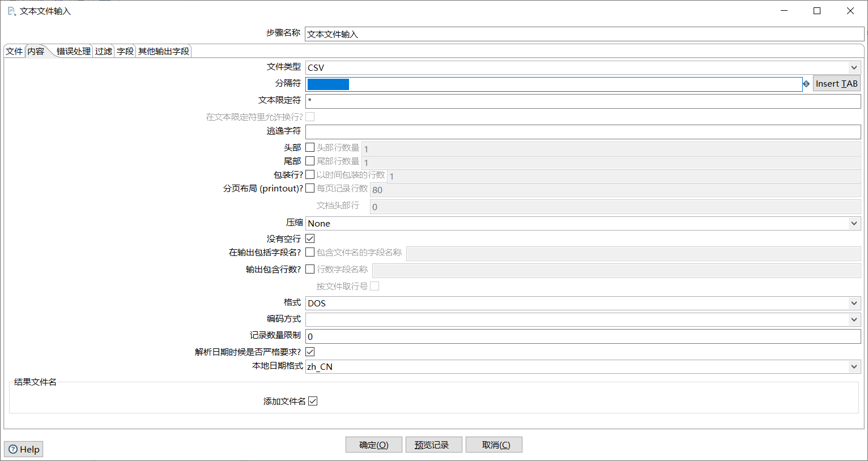Uncheck the 添加文件名 checkbox

(x=313, y=401)
